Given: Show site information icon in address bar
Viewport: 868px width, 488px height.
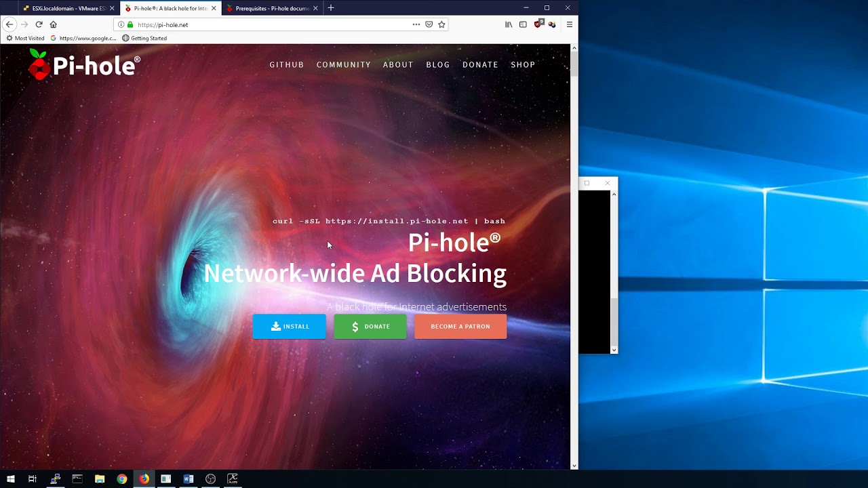Looking at the screenshot, I should [121, 24].
